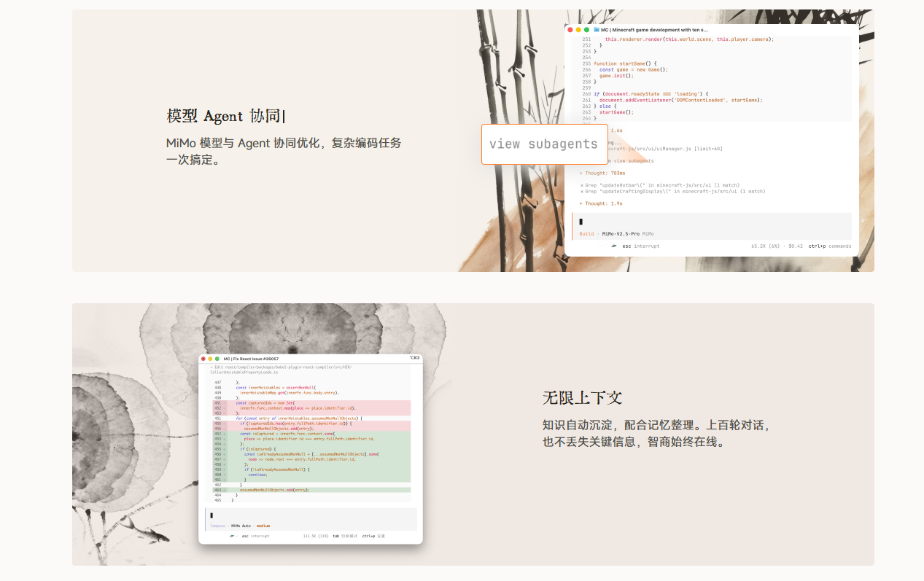Click the 'Build' mode label in Minecraft terminal
This screenshot has height=581, width=924.
[x=586, y=234]
